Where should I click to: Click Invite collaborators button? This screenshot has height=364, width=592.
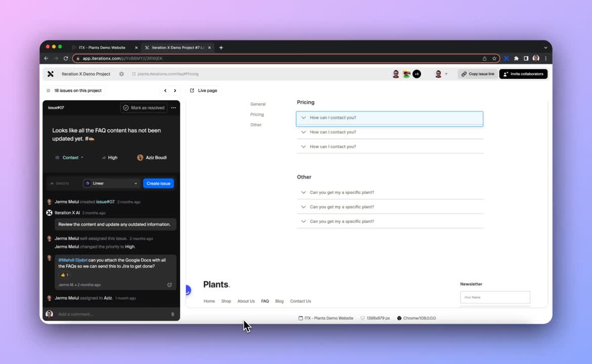[523, 74]
